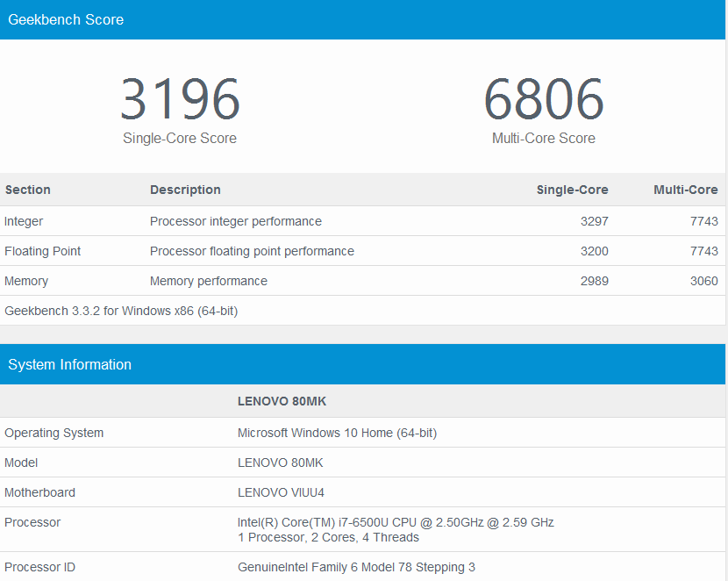Click the "Geekbench Score" banner title

click(66, 19)
